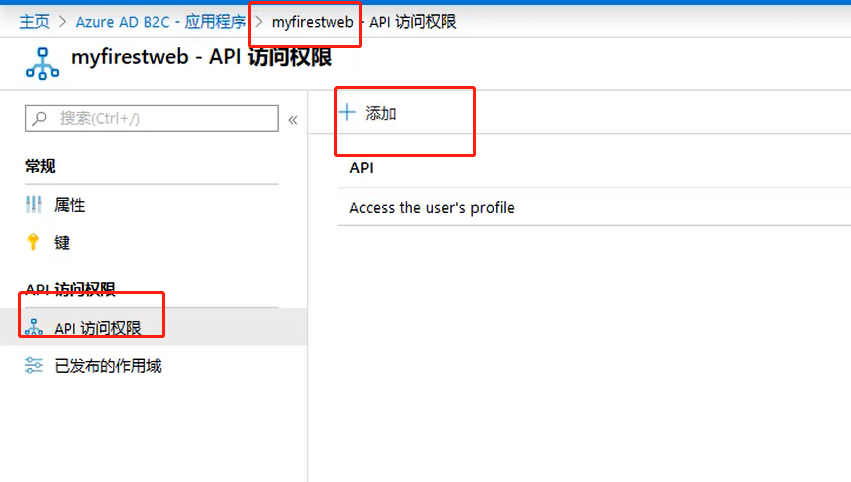Click the myfirestweb - API 访问权限 page title
This screenshot has width=851, height=482.
coord(201,57)
